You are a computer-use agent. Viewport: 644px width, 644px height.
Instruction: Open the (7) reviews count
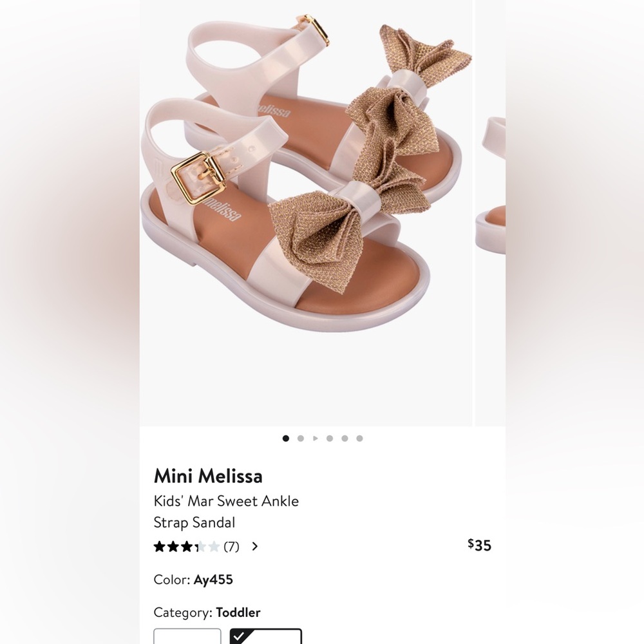(x=231, y=546)
